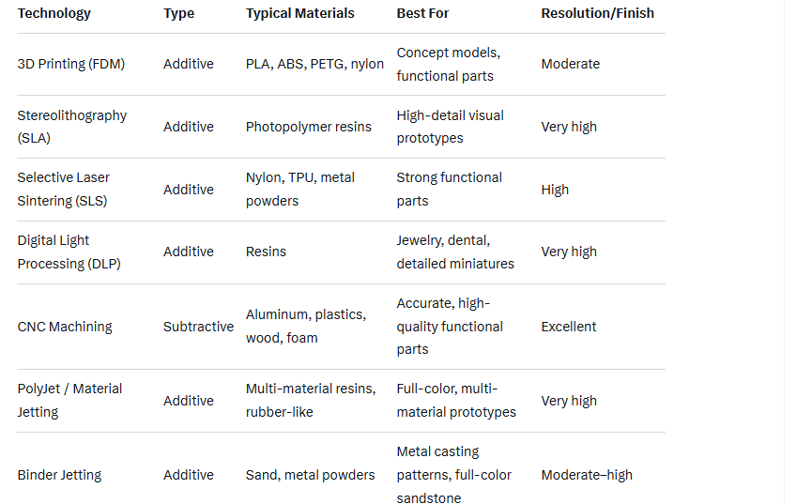Select the Aluminum, plastics, wood, foam cell
This screenshot has width=812, height=504.
(306, 326)
